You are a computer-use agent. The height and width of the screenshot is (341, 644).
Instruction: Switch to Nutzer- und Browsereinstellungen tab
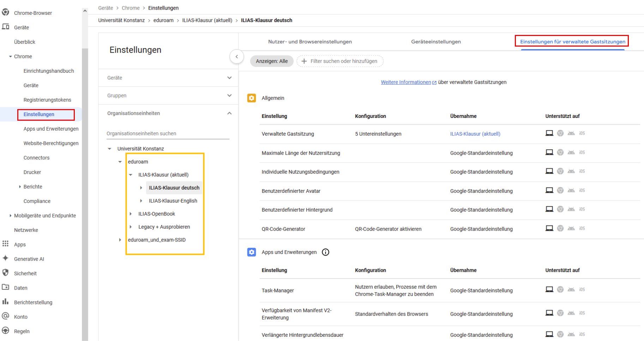[x=310, y=42]
